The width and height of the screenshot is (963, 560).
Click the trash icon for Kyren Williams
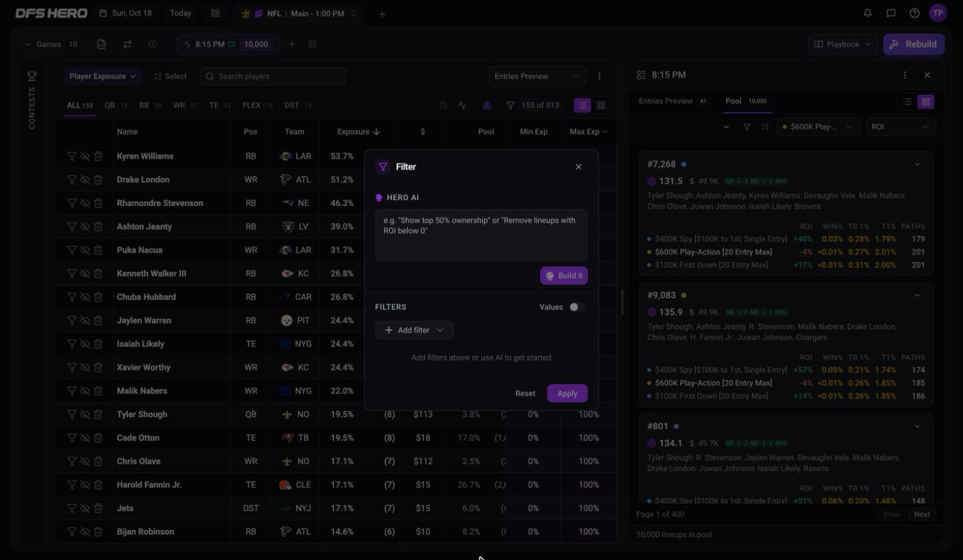pyautogui.click(x=98, y=156)
